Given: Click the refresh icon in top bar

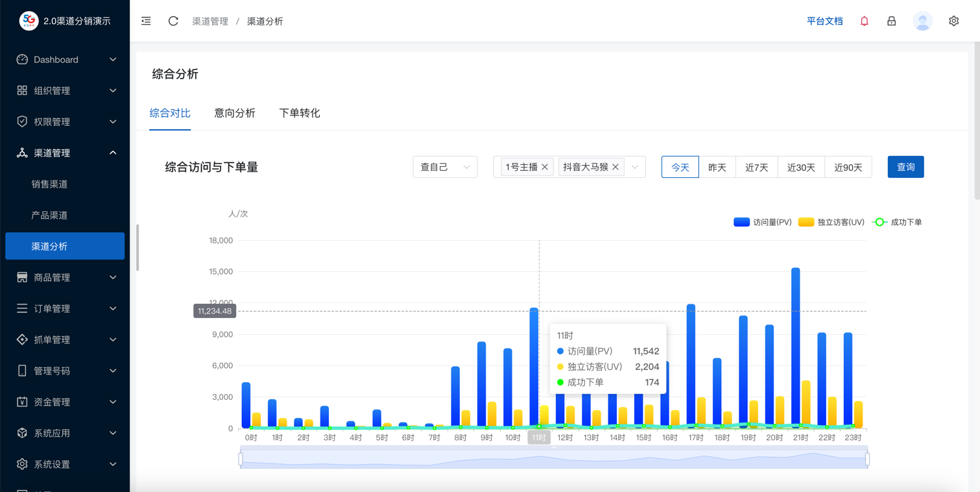Looking at the screenshot, I should (173, 21).
